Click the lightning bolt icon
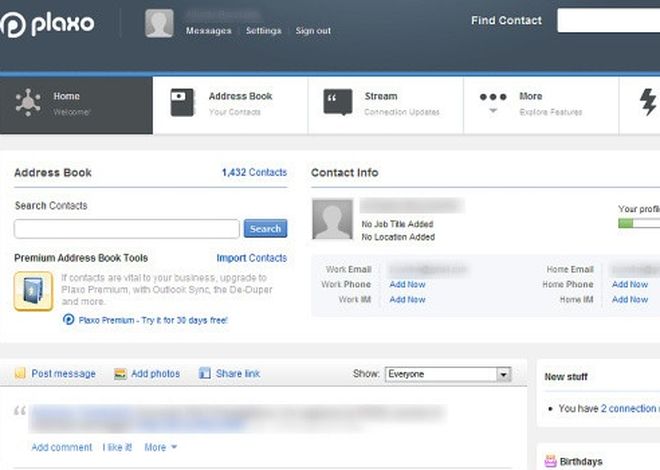The height and width of the screenshot is (470, 660). click(648, 102)
